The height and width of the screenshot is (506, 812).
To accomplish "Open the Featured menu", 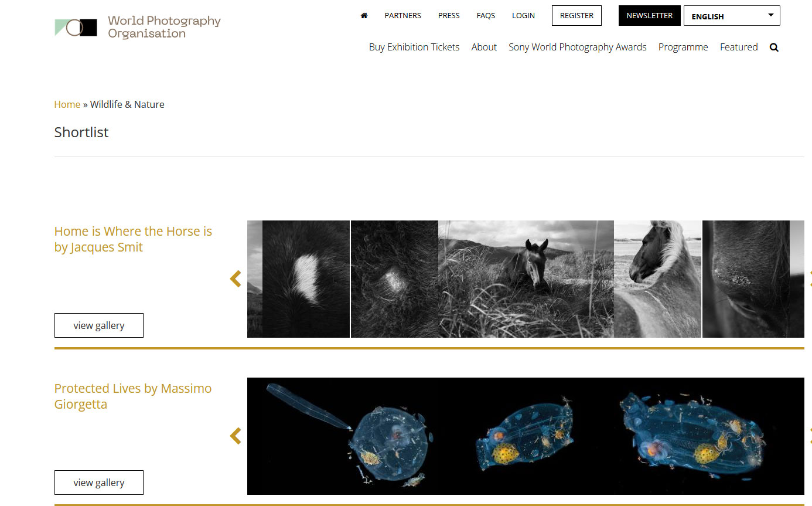I will coord(739,47).
